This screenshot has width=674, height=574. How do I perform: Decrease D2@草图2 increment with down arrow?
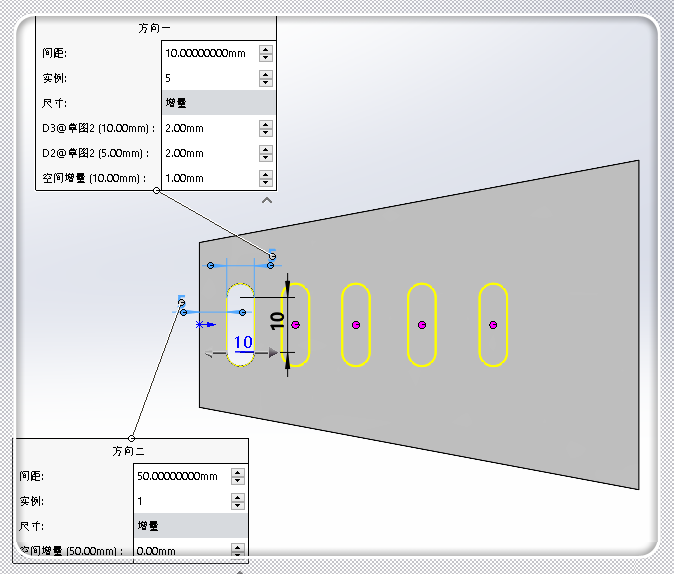(x=266, y=157)
